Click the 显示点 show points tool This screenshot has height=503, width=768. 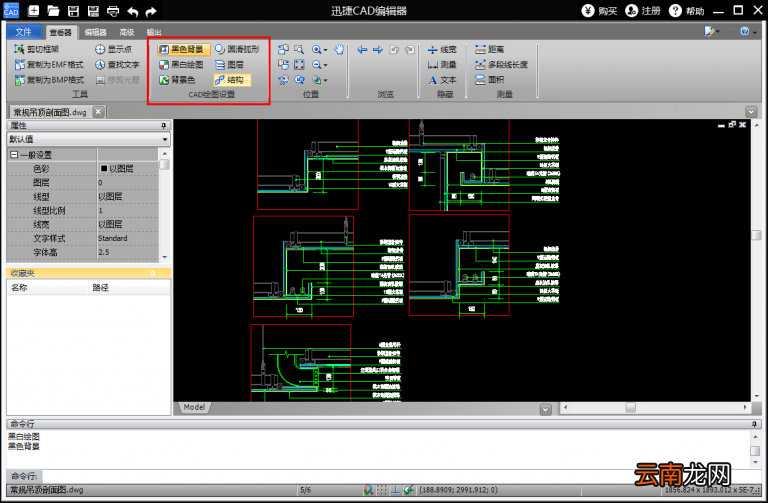pos(114,49)
